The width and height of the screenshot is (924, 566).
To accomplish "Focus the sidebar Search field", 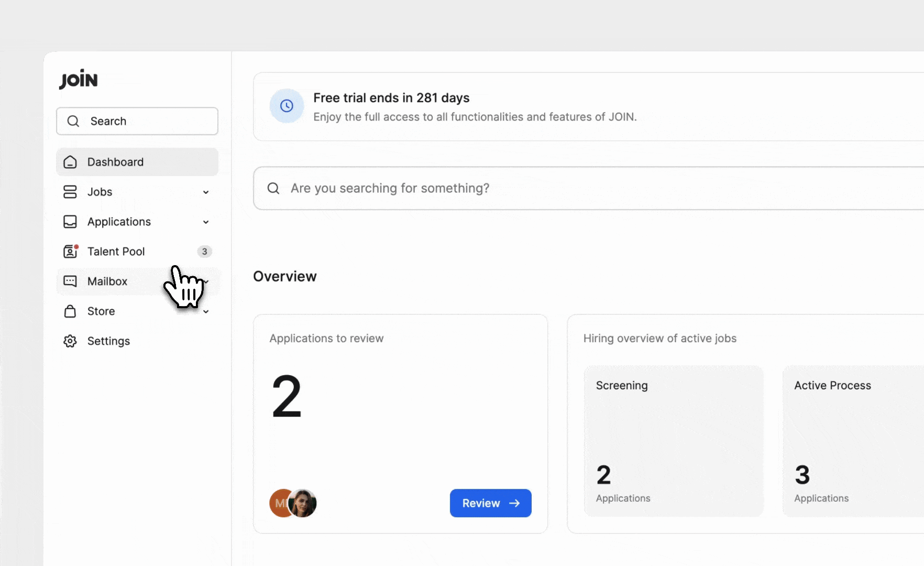I will click(137, 122).
